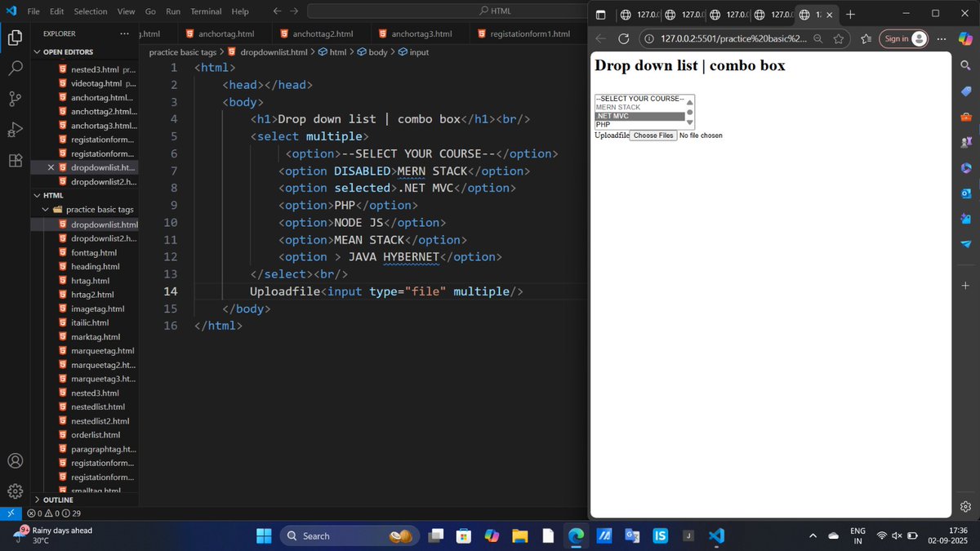Close dropdownlist.html in Open Editors
Screen dimensions: 980x551
(51, 167)
